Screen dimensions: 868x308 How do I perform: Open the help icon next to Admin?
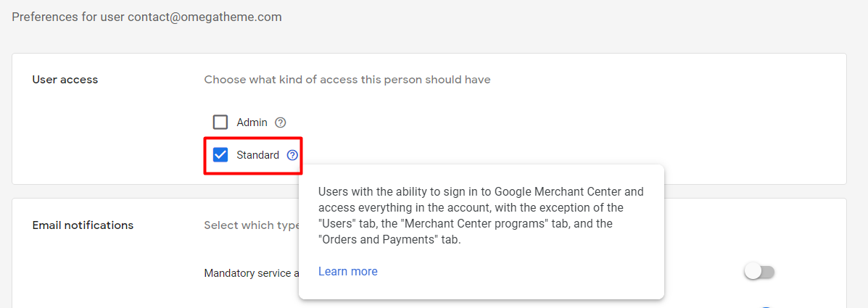click(281, 122)
